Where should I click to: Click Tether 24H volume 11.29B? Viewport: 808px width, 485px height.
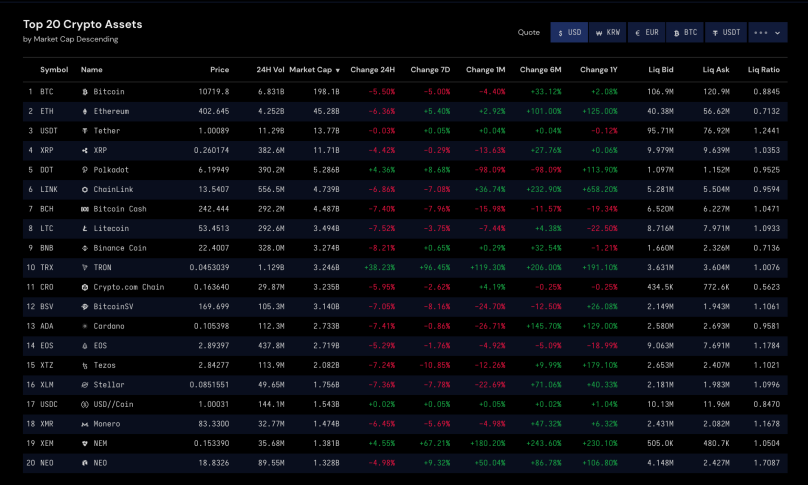tap(271, 131)
